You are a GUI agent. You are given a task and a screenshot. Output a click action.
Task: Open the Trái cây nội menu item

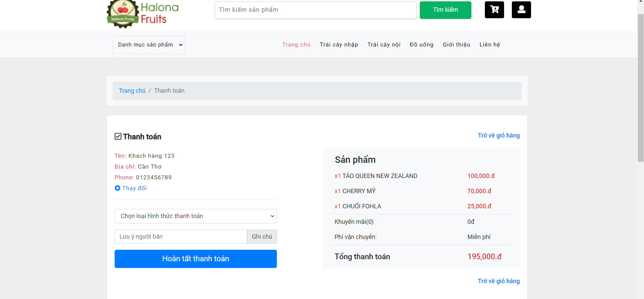point(384,44)
